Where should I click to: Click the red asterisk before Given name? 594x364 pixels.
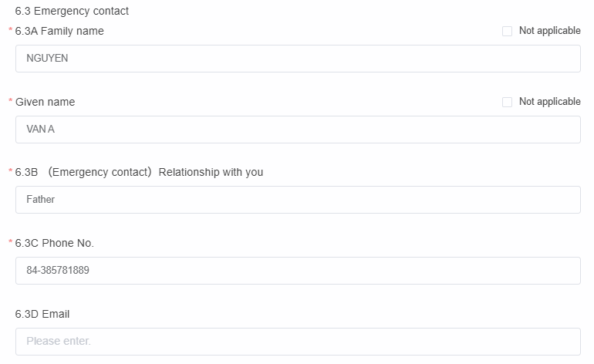pos(11,103)
